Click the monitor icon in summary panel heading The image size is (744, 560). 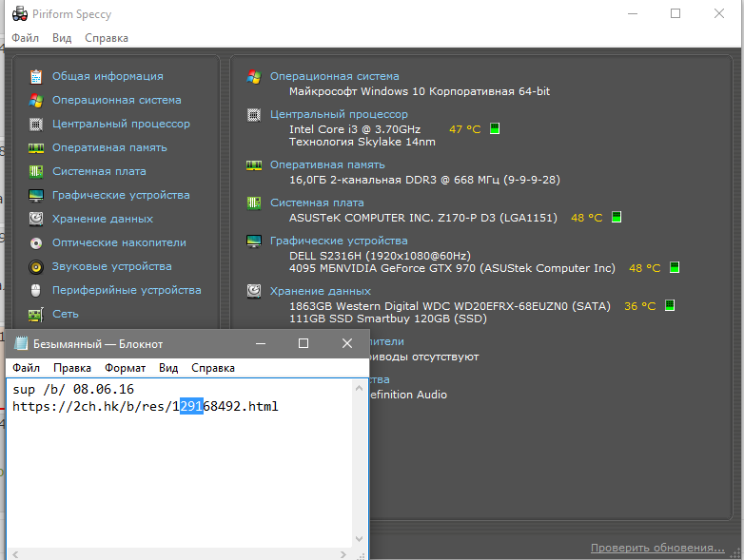(x=254, y=241)
